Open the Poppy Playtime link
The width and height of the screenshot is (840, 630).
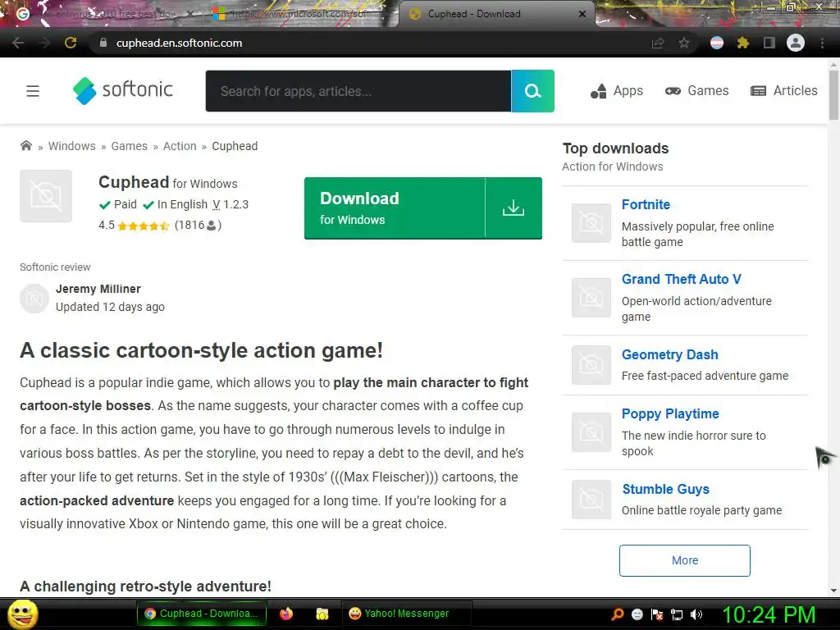670,413
